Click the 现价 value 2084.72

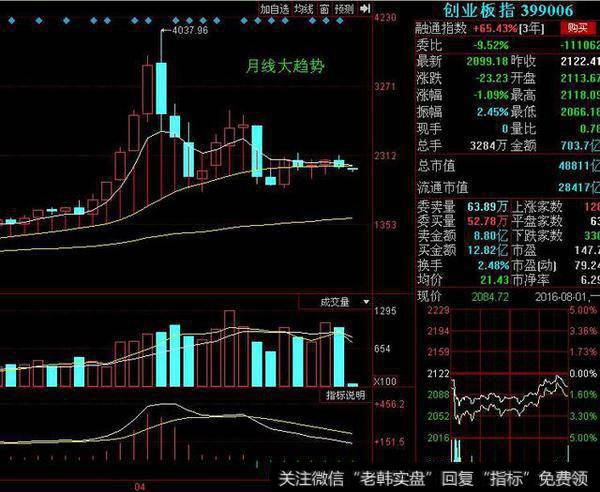click(x=490, y=297)
